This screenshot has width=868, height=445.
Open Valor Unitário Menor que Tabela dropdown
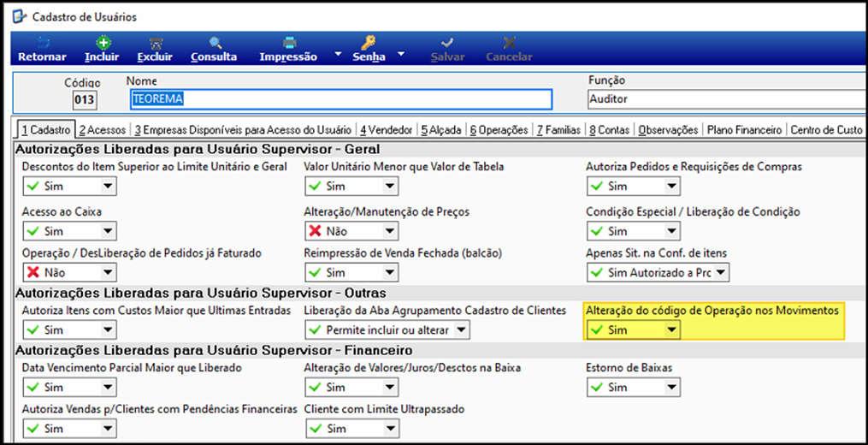[390, 187]
